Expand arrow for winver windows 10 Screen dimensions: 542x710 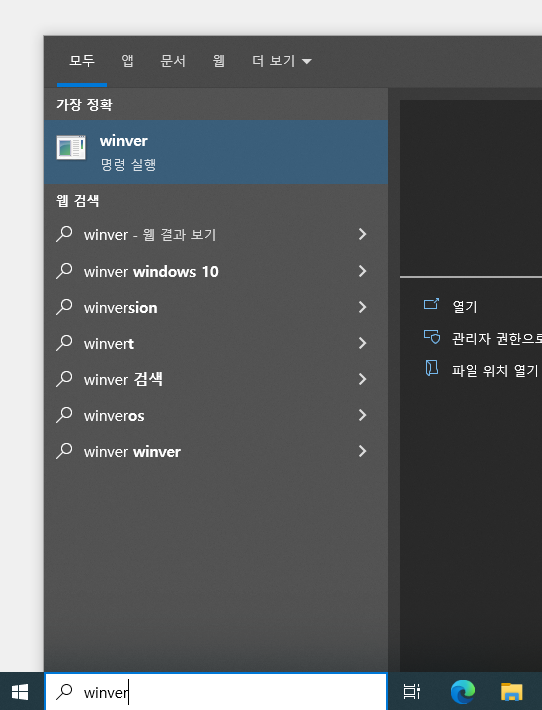point(362,271)
